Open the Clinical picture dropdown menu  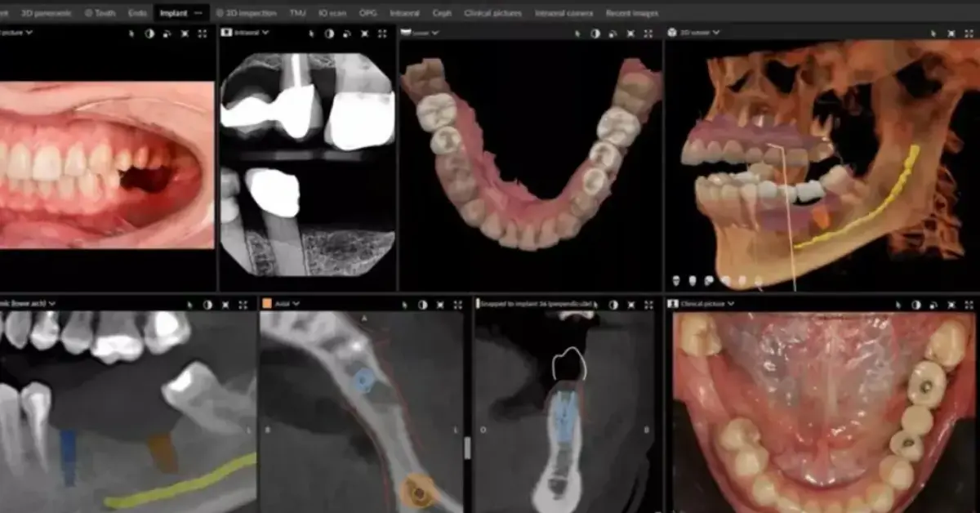[731, 304]
